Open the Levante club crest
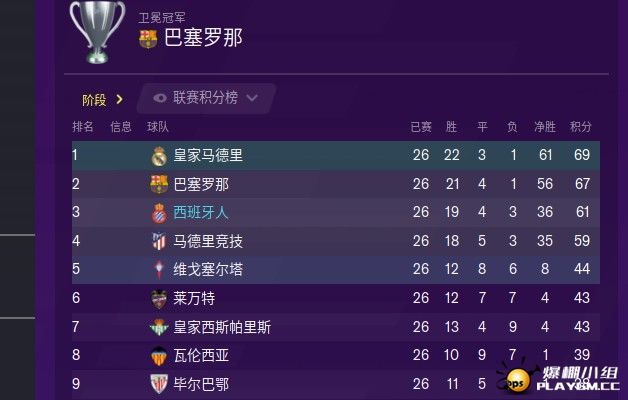 (159, 298)
